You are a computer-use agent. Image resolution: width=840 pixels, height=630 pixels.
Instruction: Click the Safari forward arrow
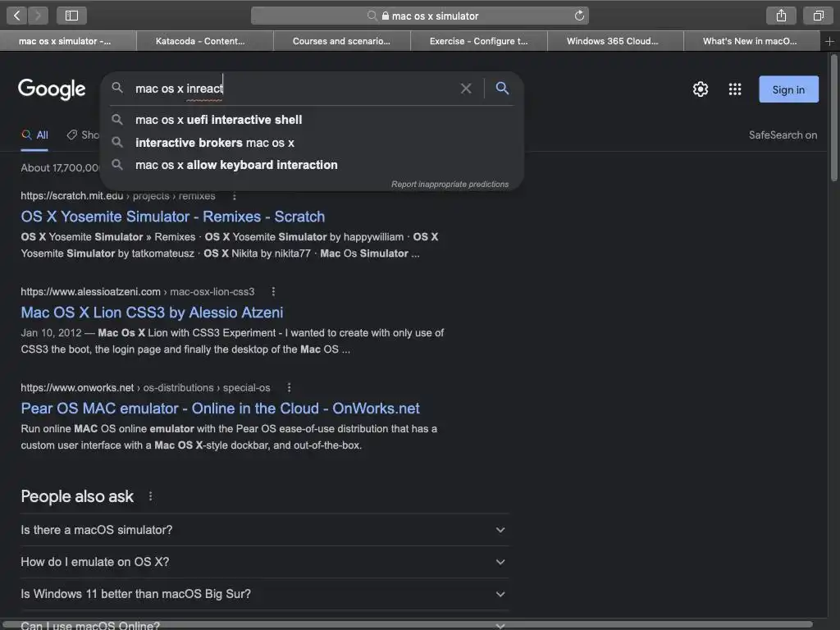[x=38, y=16]
